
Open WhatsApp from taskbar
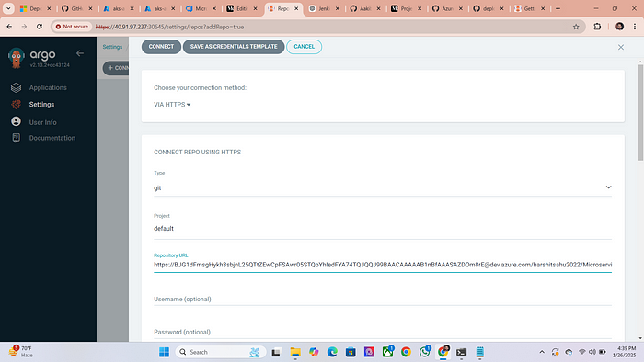(425, 352)
